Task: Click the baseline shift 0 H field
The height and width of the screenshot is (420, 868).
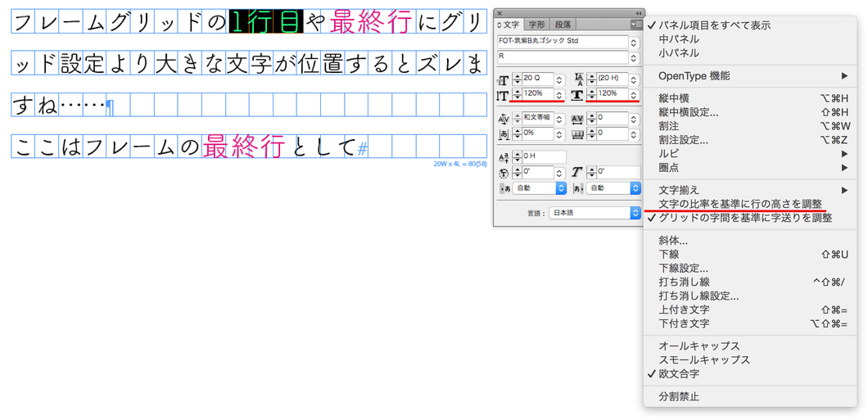Action: click(545, 157)
